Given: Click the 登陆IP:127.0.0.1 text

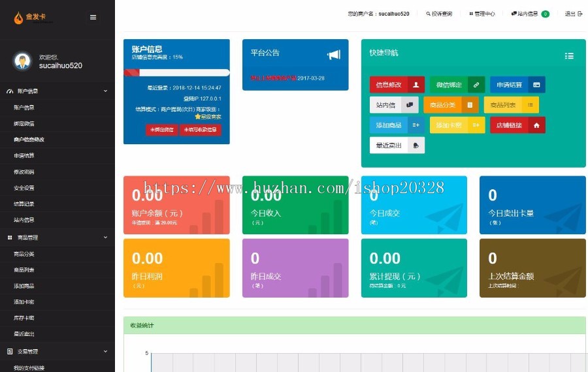Looking at the screenshot, I should tap(202, 99).
